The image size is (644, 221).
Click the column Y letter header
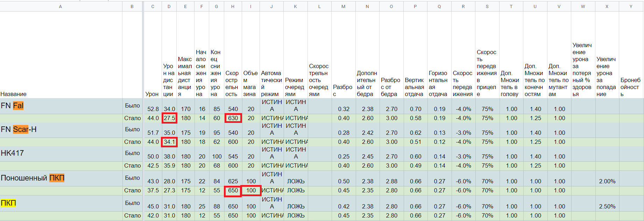(631, 6)
